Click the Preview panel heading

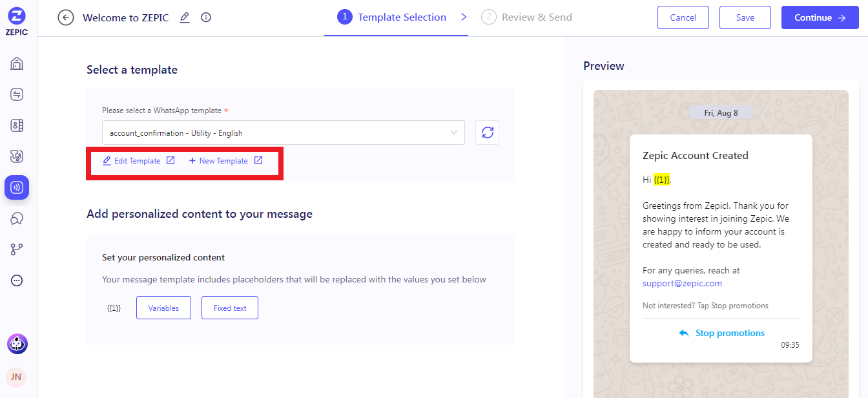click(x=604, y=65)
